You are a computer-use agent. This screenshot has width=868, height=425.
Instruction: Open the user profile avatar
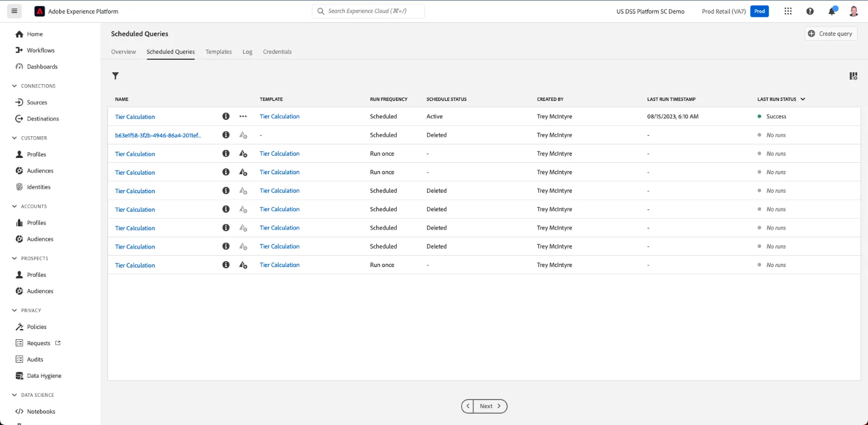pyautogui.click(x=854, y=11)
